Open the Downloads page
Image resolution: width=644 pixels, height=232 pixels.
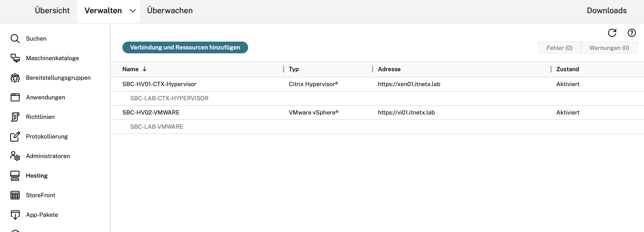point(607,11)
